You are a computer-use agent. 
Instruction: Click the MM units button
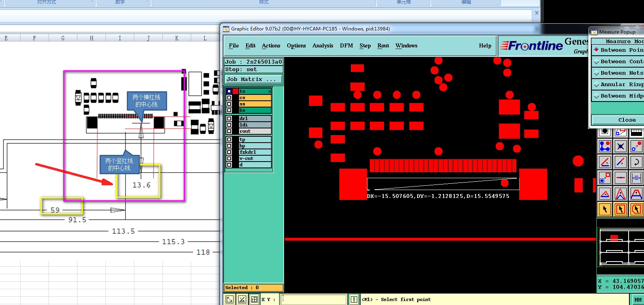tap(638, 300)
